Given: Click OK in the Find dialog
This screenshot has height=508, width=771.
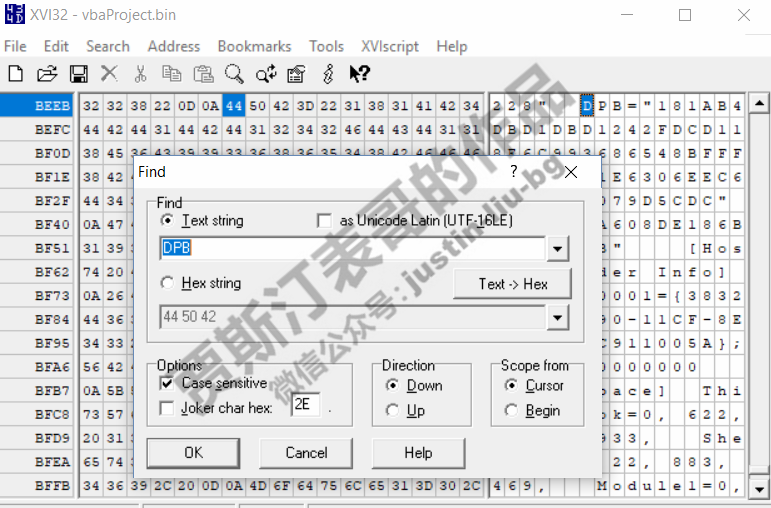Looking at the screenshot, I should 194,453.
